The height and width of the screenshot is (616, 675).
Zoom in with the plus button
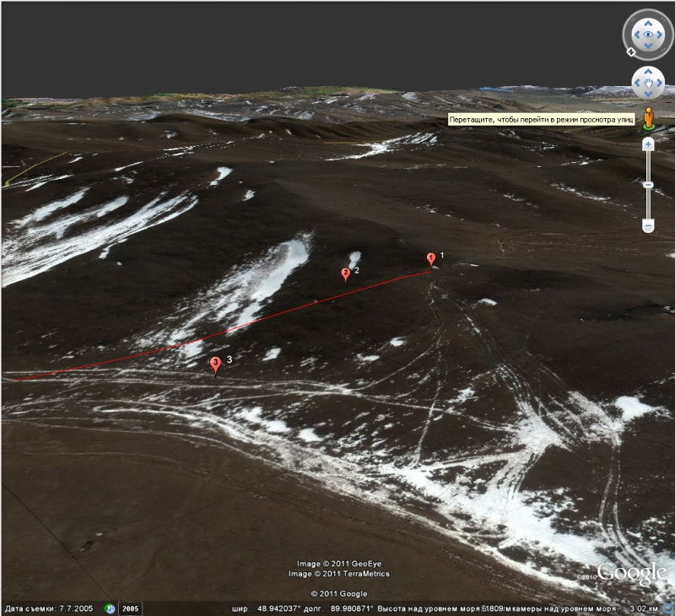pyautogui.click(x=648, y=144)
